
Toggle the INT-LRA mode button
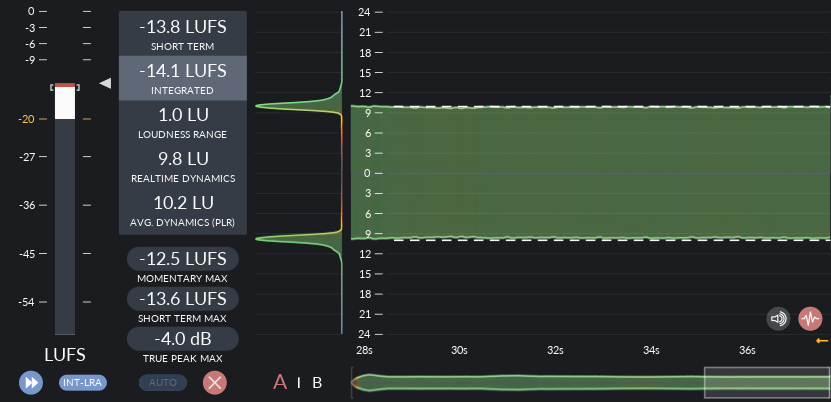pos(83,382)
